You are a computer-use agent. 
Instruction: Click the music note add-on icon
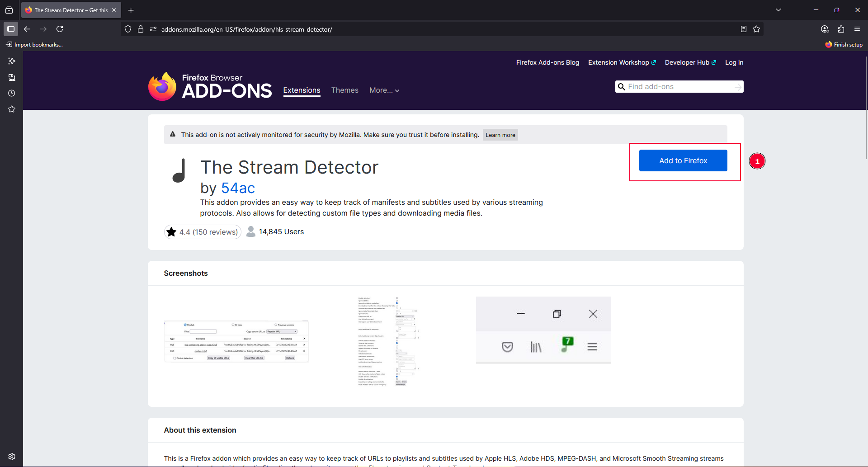point(179,170)
